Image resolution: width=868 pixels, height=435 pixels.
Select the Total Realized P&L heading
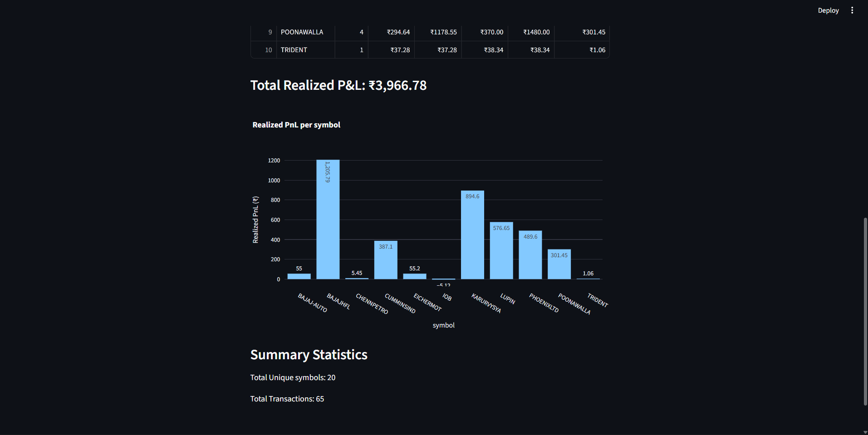[338, 85]
